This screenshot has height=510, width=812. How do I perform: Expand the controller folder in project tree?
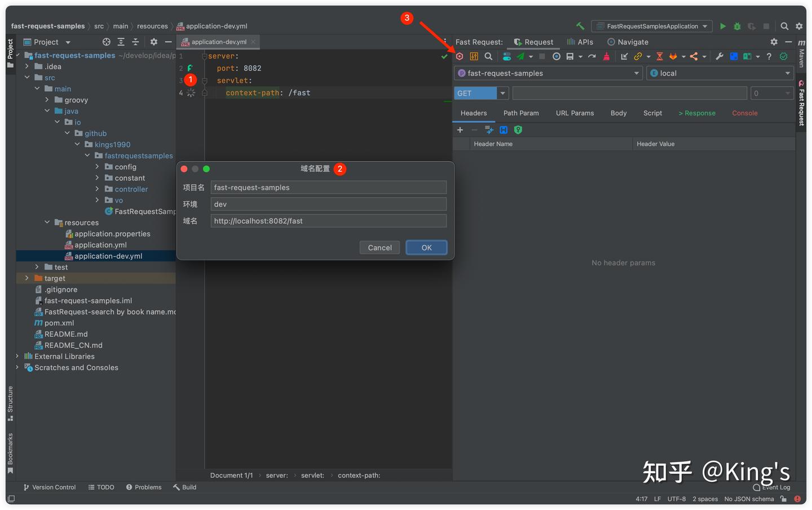point(97,189)
